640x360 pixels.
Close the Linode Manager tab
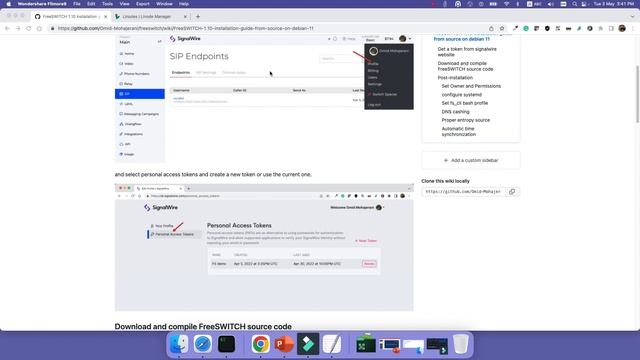pyautogui.click(x=185, y=17)
